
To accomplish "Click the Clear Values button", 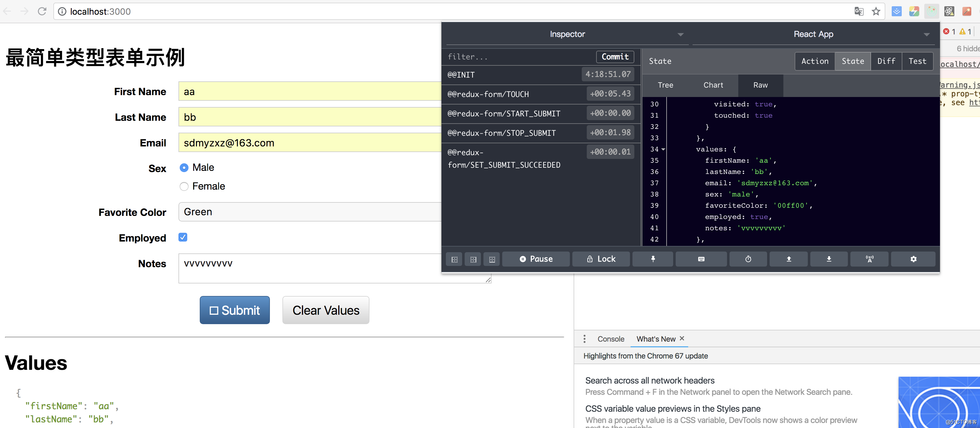I will (326, 310).
